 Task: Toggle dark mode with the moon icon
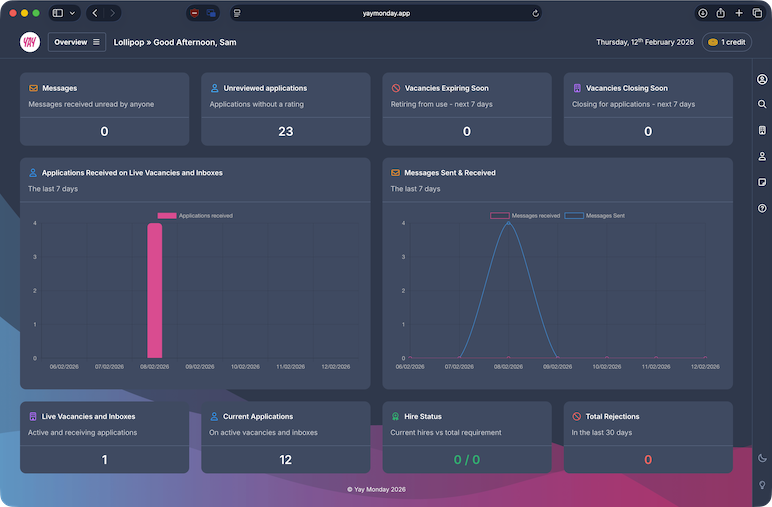point(762,458)
